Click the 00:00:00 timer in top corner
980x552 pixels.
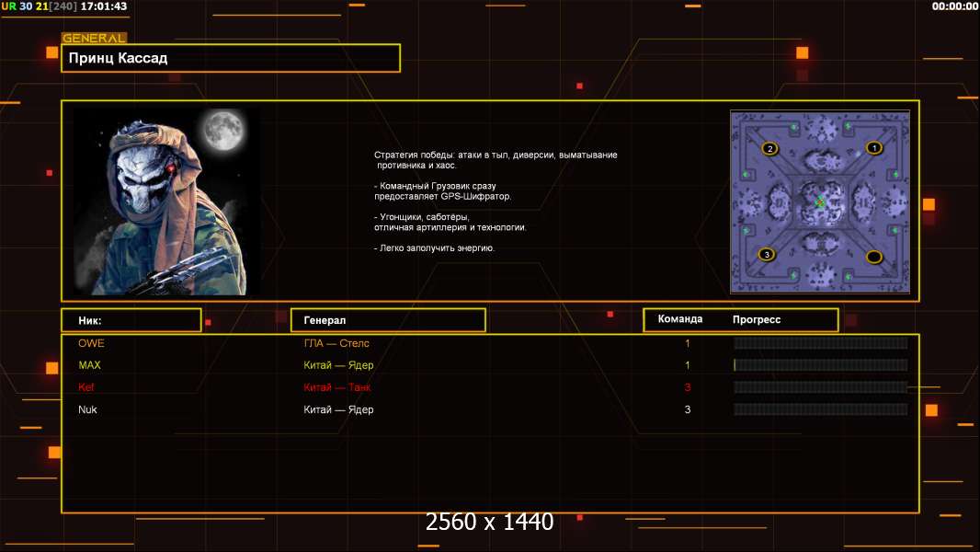pyautogui.click(x=954, y=6)
